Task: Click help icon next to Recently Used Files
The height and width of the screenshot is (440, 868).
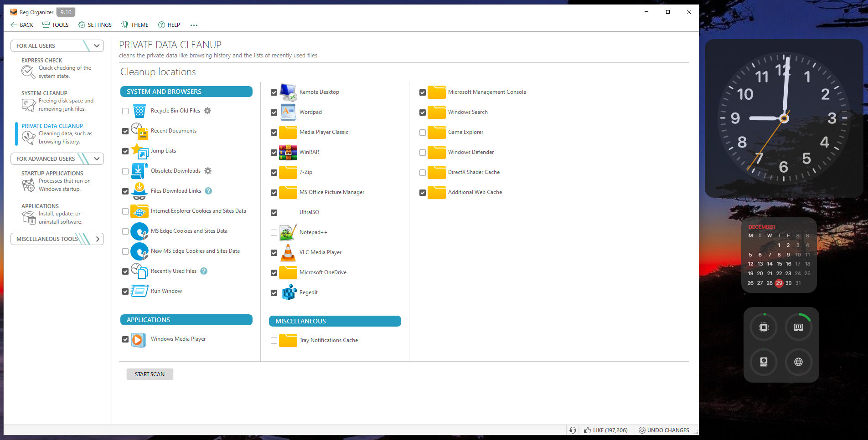Action: point(204,271)
